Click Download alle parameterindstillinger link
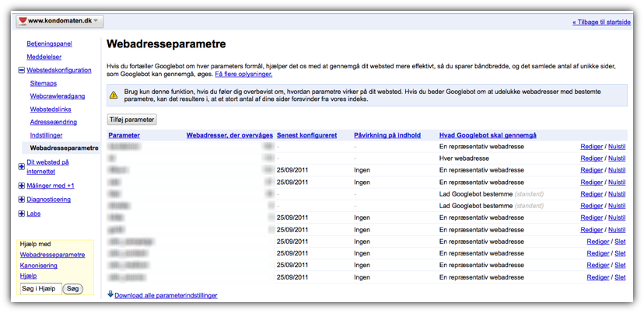The width and height of the screenshot is (644, 313). [166, 295]
